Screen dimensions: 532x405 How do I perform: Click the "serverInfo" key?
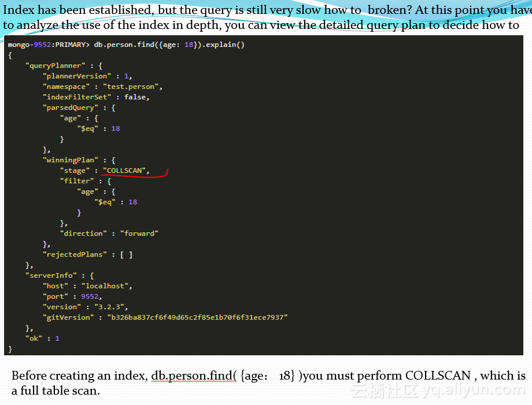(51, 276)
